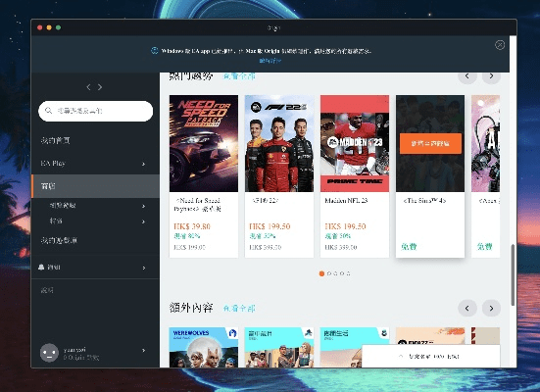Image resolution: width=540 pixels, height=392 pixels.
Task: Click The Sims 4 title text
Action: coord(424,201)
